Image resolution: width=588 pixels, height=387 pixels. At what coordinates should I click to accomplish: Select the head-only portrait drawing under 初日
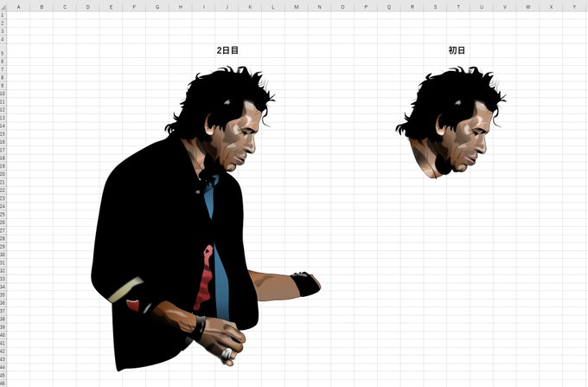click(451, 122)
